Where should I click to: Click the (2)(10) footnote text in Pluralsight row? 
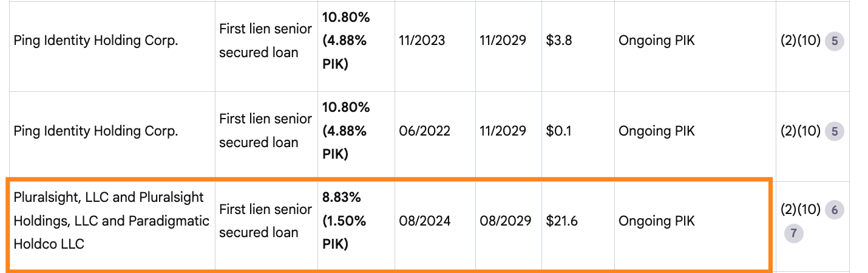coord(801,210)
